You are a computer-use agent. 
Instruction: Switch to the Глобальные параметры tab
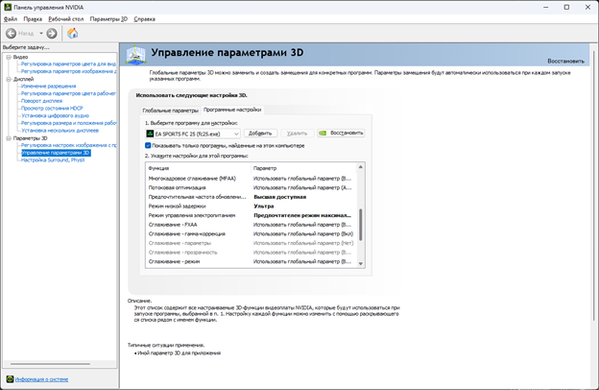(170, 110)
